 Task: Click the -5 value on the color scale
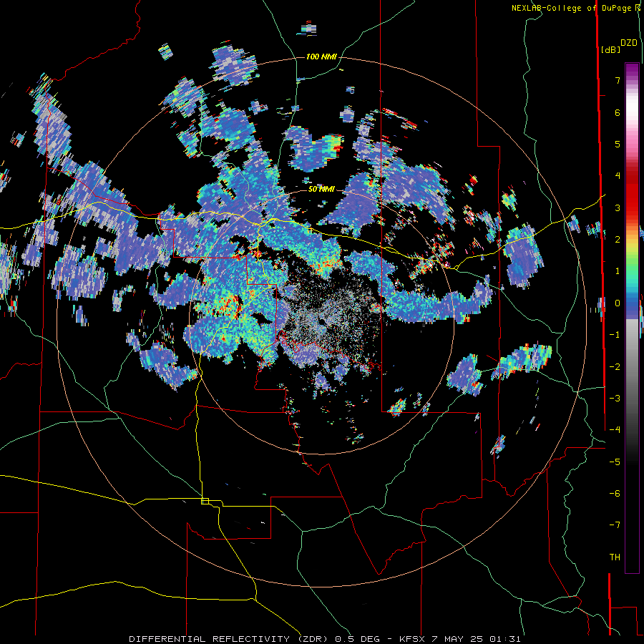615,462
